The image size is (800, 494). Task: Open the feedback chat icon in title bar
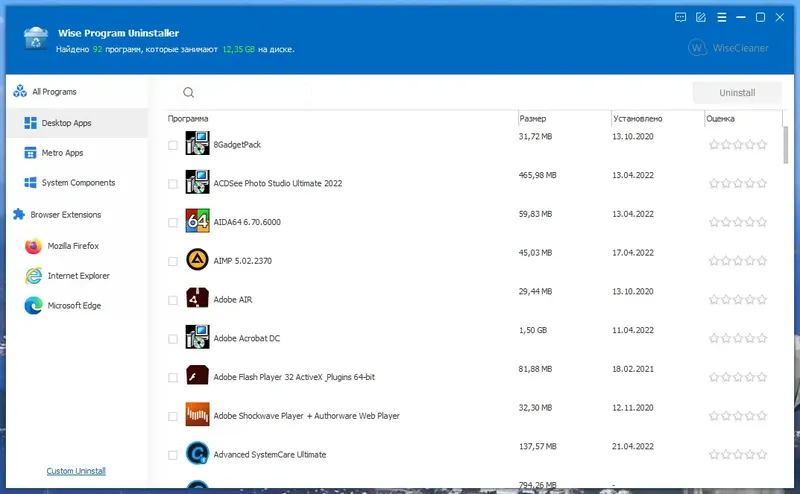click(680, 17)
